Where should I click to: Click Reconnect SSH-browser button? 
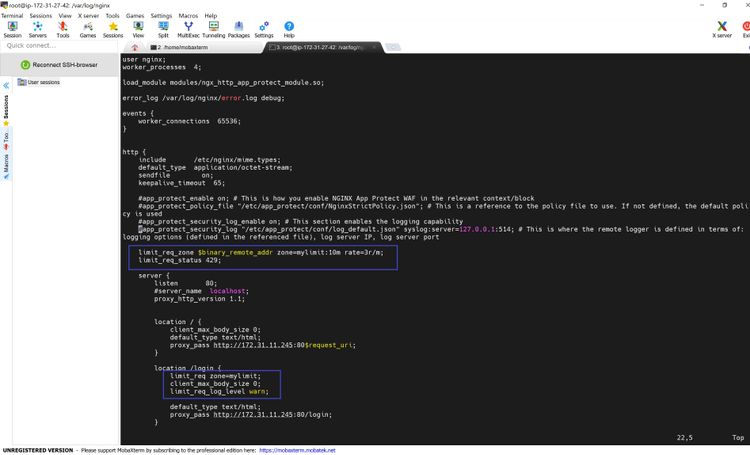60,64
